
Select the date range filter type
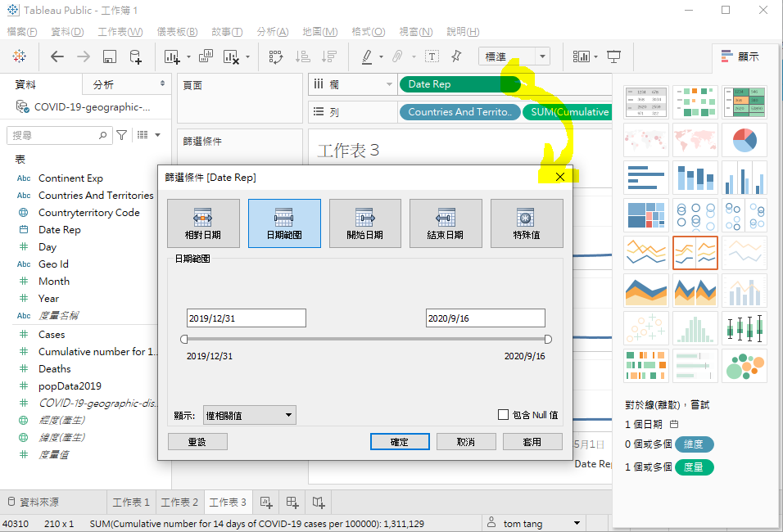pyautogui.click(x=284, y=223)
